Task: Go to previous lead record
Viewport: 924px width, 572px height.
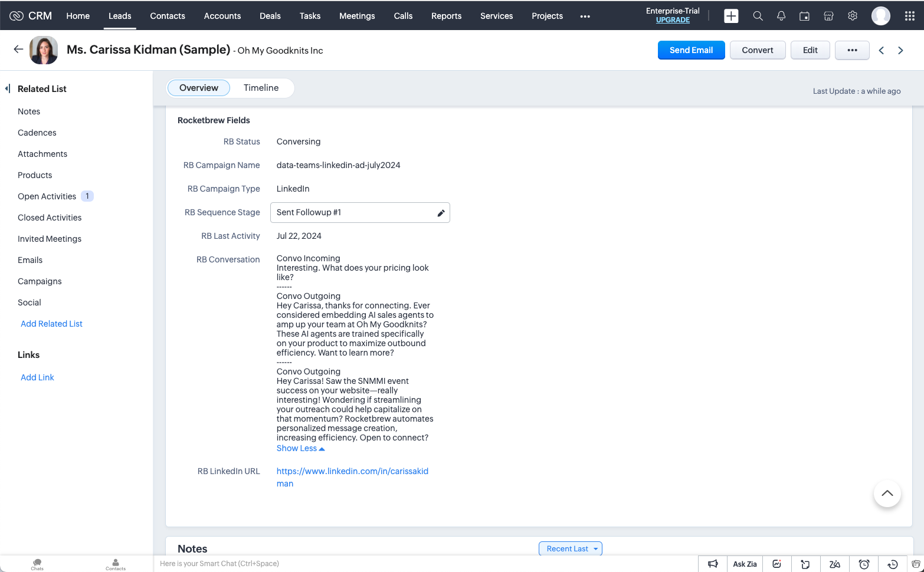Action: click(x=882, y=51)
